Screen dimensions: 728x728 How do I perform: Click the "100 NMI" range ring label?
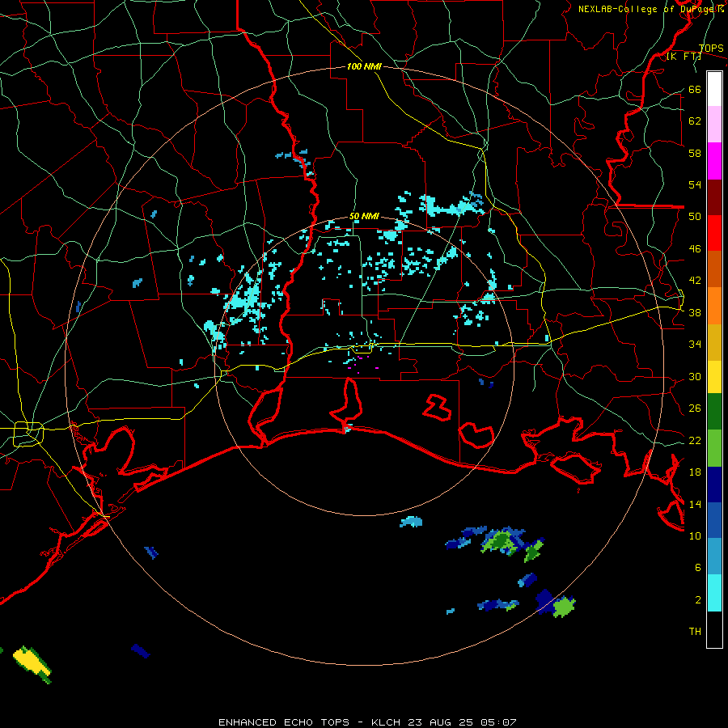364,66
